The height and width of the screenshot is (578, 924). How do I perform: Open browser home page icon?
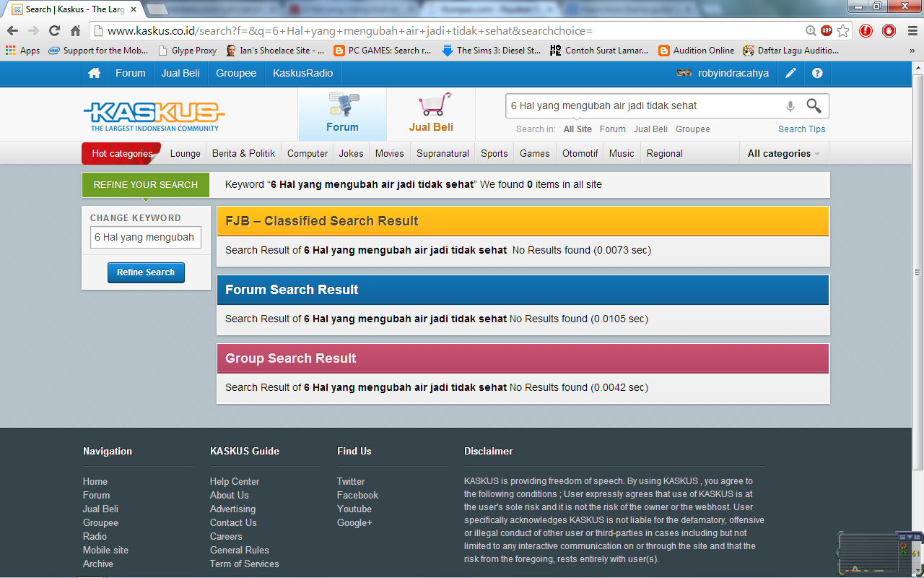pos(75,31)
